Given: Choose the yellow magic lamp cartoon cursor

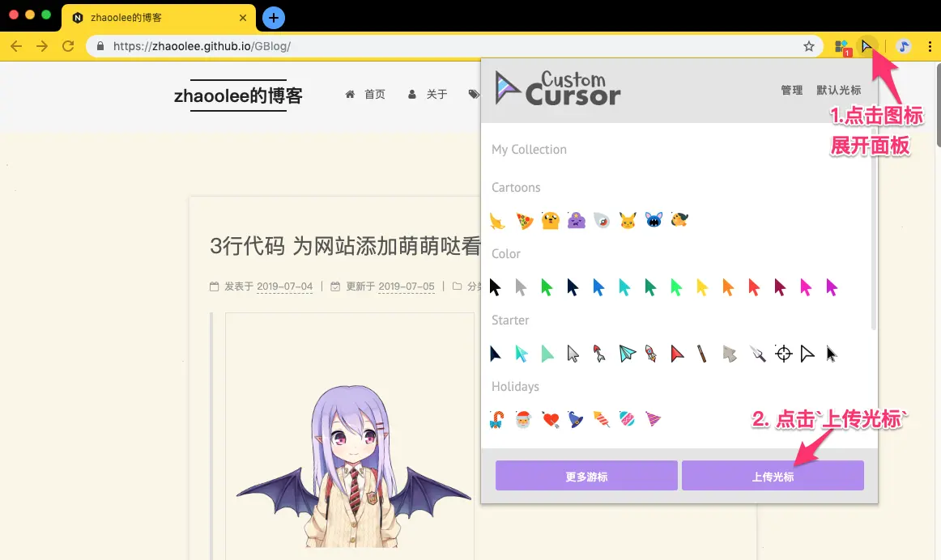Looking at the screenshot, I should coord(497,221).
